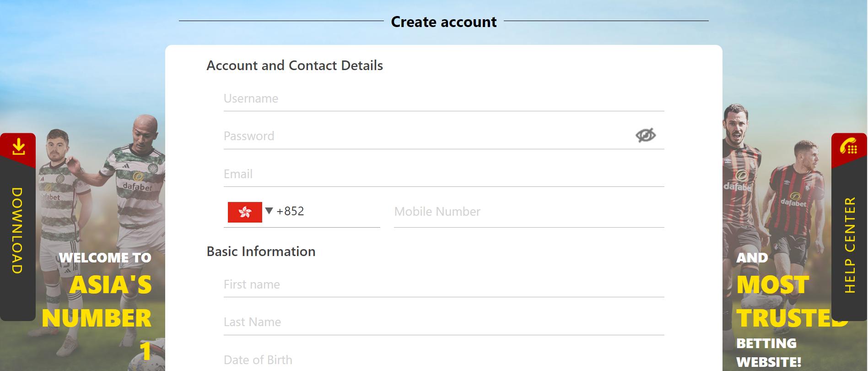
Task: Focus the Date of Birth field
Action: [444, 360]
